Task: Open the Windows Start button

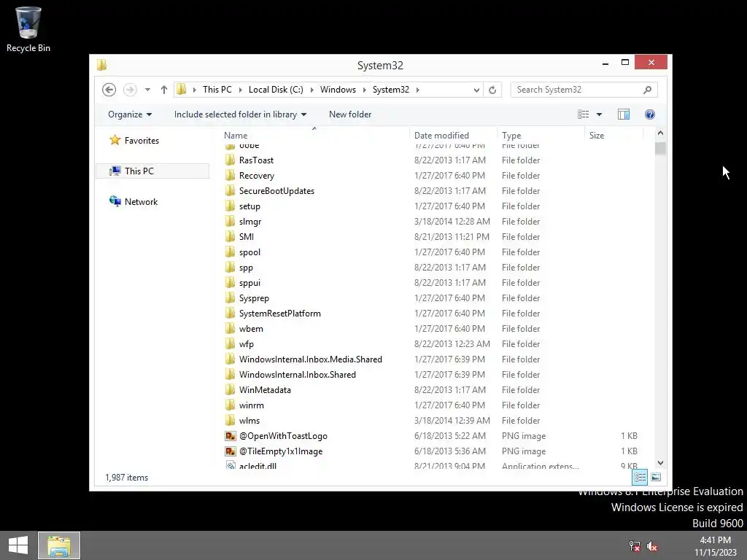Action: 18,545
